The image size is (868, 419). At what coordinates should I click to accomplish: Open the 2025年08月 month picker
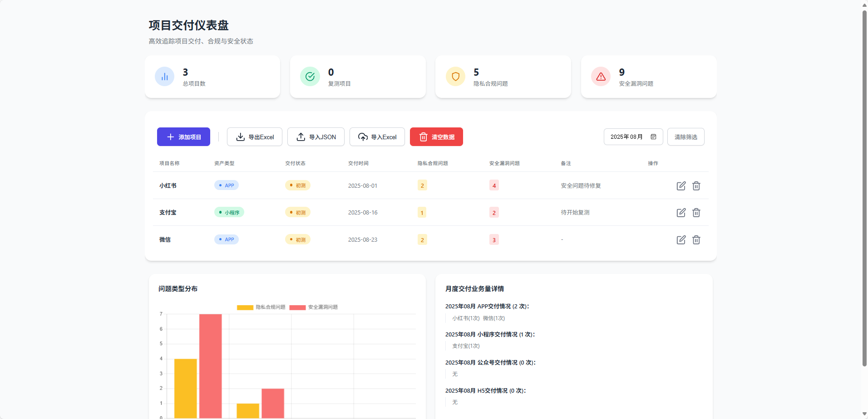pos(626,137)
